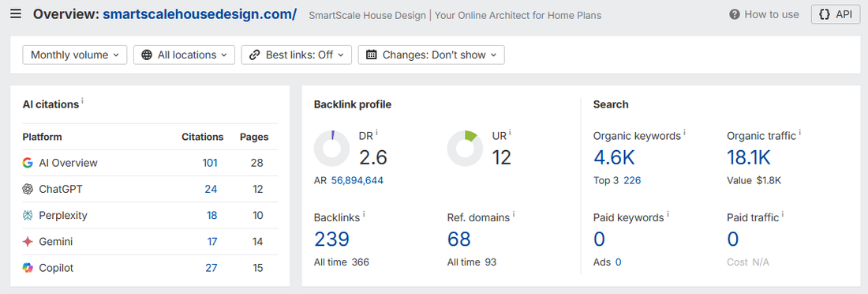This screenshot has width=868, height=294.
Task: Click ChatGPT pages count 12
Action: [x=258, y=189]
